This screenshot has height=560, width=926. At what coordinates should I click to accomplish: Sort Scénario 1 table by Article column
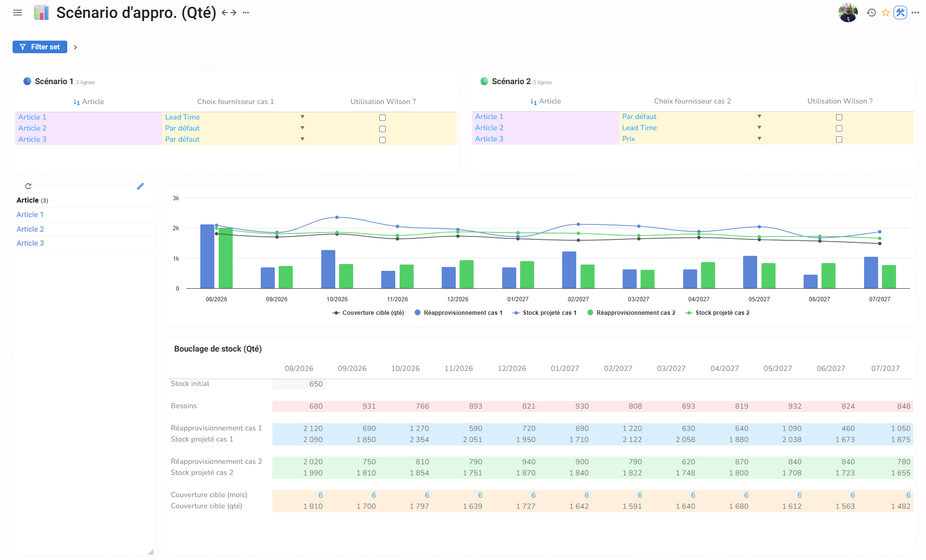pos(89,102)
